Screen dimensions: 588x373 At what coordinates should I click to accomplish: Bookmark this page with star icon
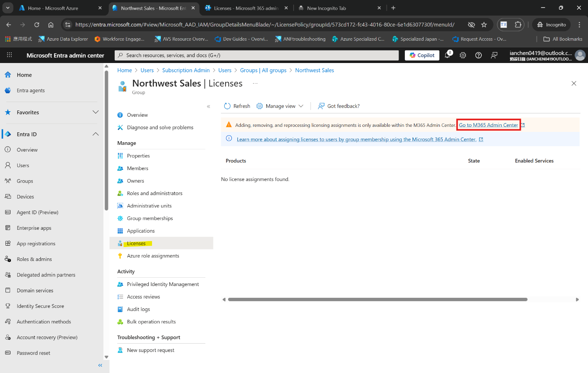click(x=484, y=25)
